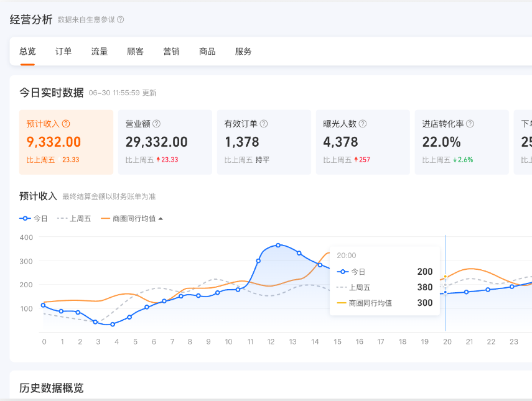Click the 预计收入 help question icon
The image size is (532, 401).
click(66, 124)
